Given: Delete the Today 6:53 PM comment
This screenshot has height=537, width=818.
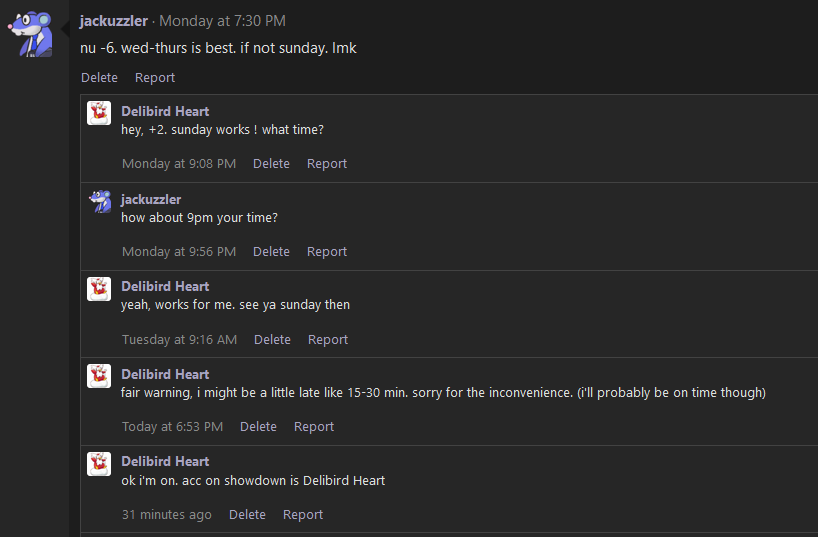Looking at the screenshot, I should click(x=258, y=427).
